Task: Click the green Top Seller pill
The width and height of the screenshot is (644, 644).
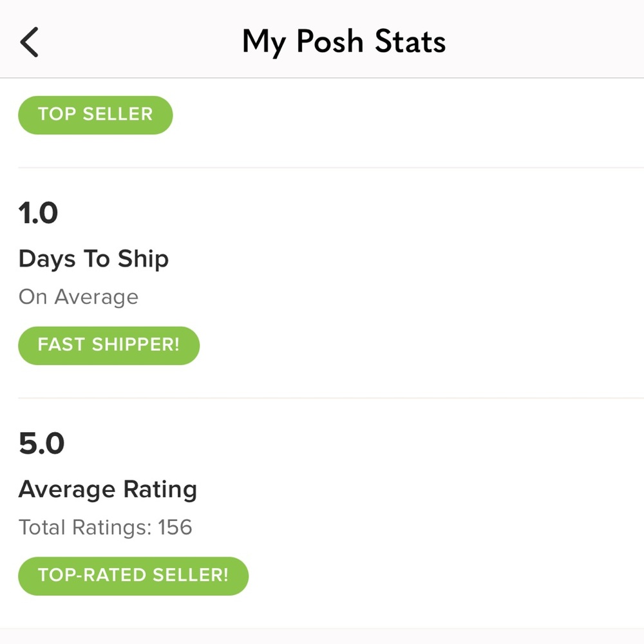Action: pyautogui.click(x=95, y=115)
